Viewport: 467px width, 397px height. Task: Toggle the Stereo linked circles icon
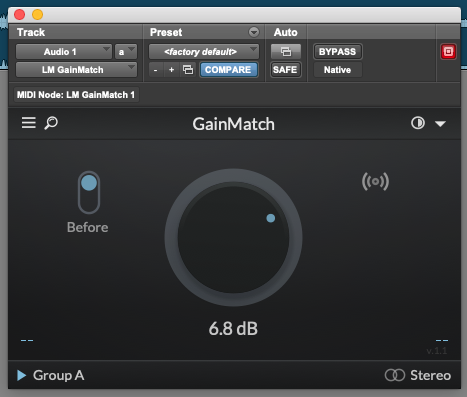click(x=395, y=375)
